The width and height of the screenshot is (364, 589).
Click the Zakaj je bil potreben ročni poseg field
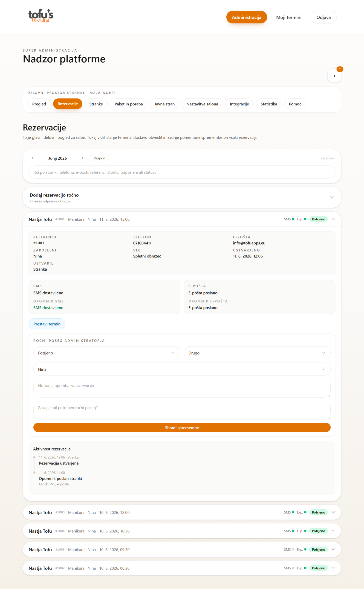coord(182,410)
